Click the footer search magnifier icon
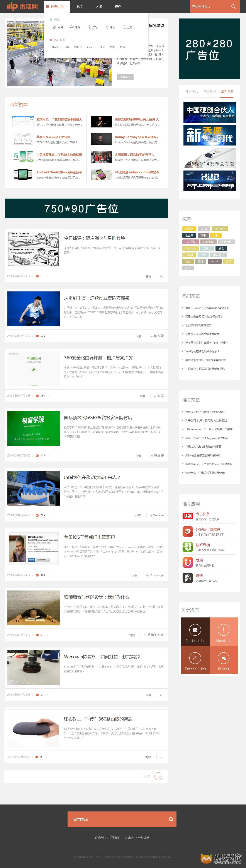Viewport: 246px width, 868px height. [x=171, y=819]
